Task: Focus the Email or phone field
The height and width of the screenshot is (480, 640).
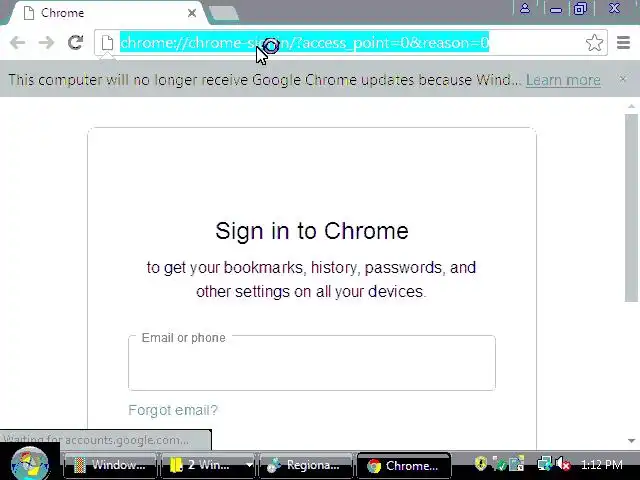Action: [x=312, y=363]
